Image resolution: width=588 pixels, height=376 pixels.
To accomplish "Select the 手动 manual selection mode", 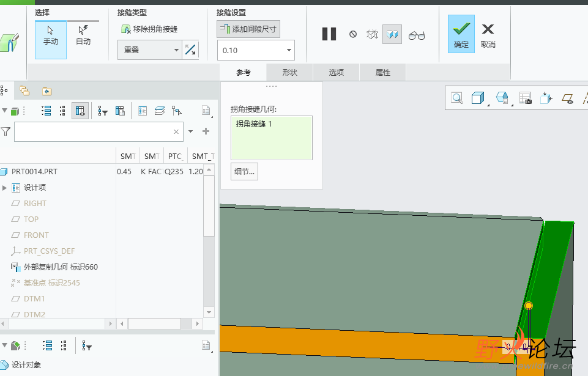I will (x=51, y=39).
